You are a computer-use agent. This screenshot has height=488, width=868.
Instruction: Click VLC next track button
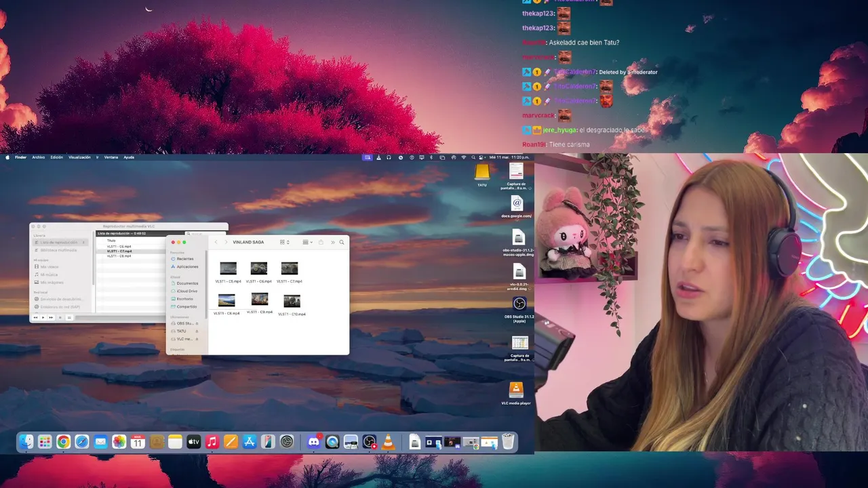tap(51, 318)
